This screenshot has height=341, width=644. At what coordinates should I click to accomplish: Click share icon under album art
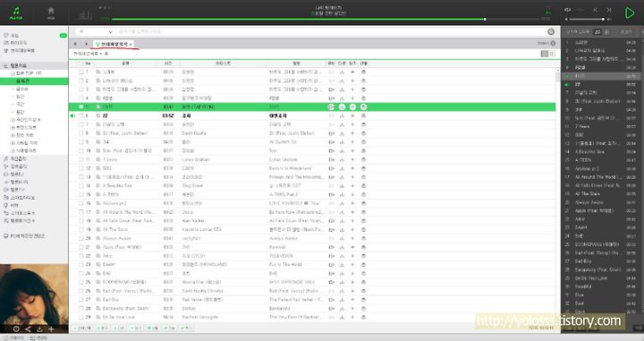point(28,329)
